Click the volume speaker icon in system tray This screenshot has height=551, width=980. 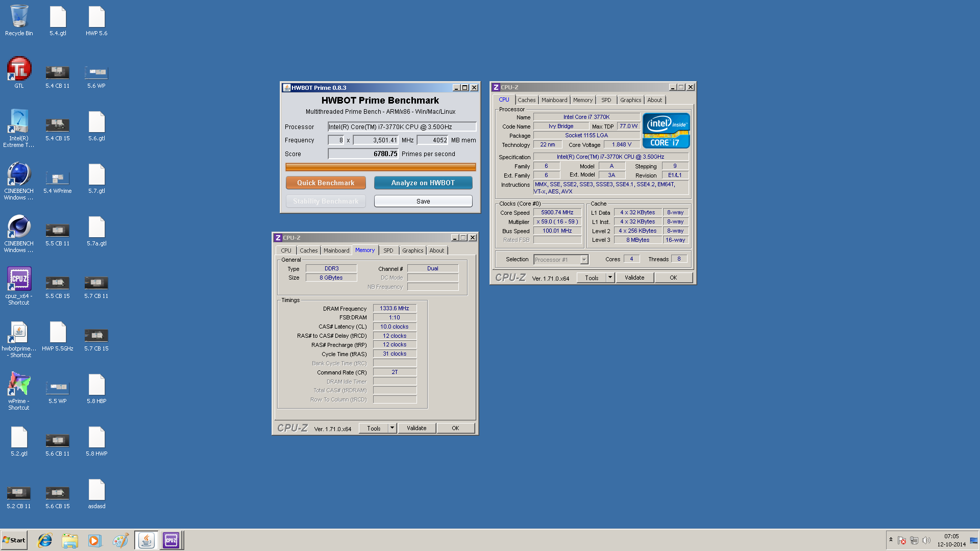tap(926, 540)
